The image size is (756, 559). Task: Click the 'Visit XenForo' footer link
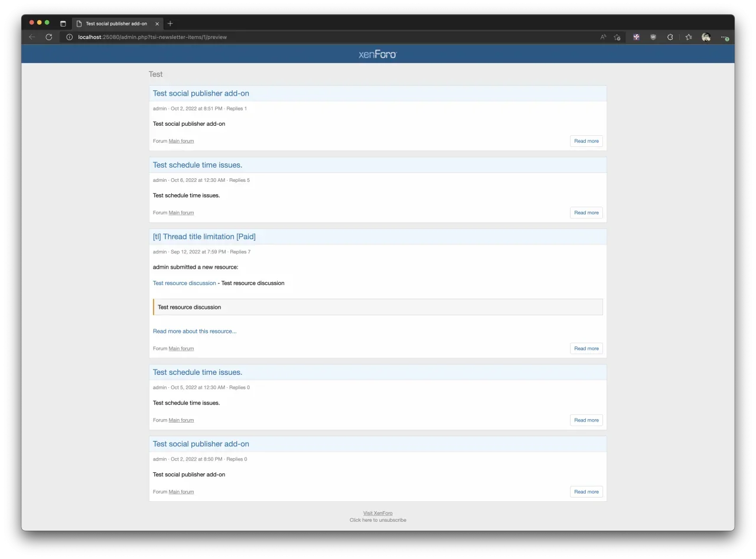(378, 513)
